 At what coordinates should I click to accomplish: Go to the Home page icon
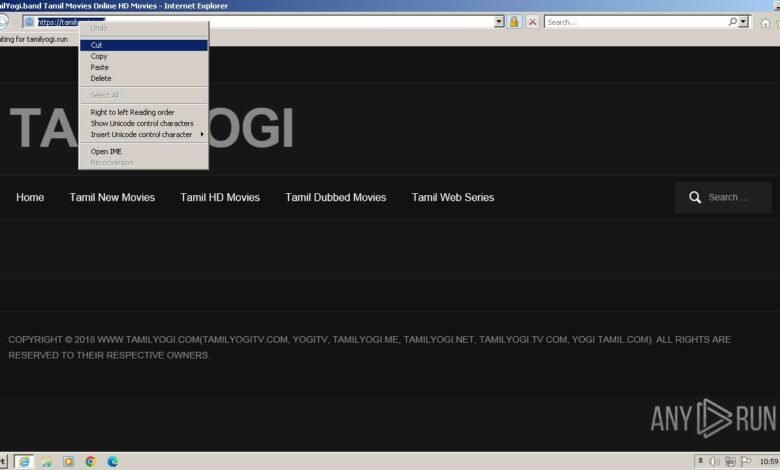click(765, 23)
